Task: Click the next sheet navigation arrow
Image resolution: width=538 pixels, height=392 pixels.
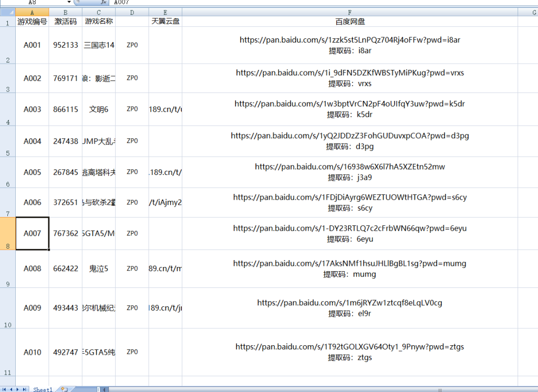Action: pyautogui.click(x=17, y=389)
